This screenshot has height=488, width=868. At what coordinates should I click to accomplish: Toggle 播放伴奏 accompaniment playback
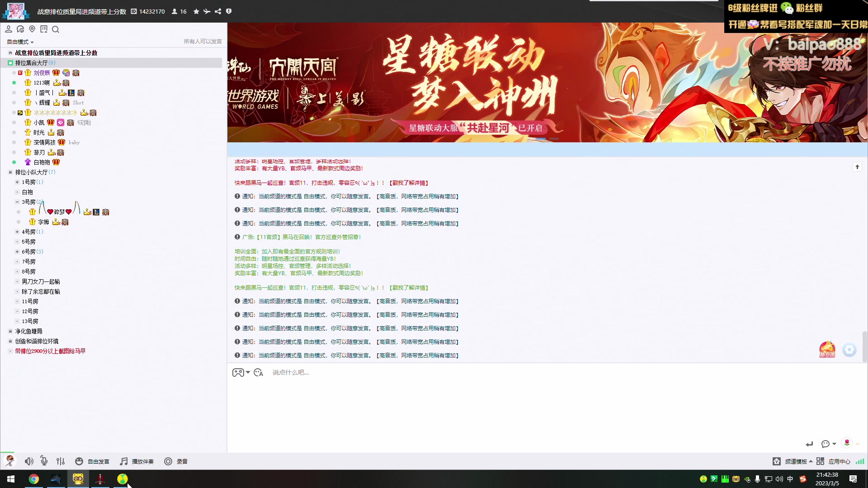click(x=137, y=461)
